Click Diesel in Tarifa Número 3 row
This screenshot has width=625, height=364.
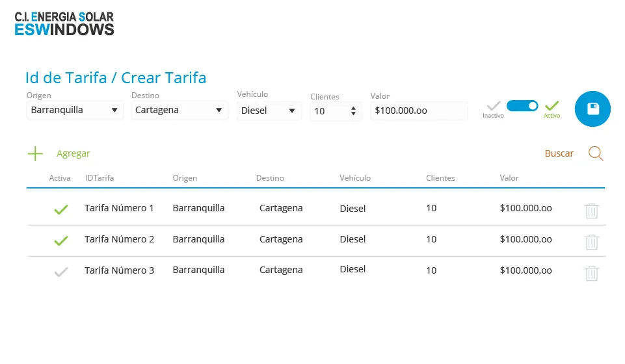point(352,269)
